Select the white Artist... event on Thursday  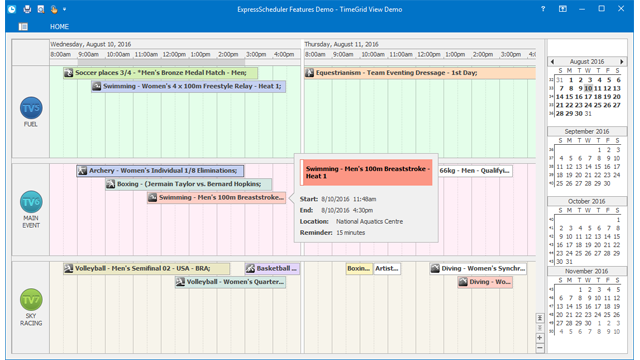(387, 269)
